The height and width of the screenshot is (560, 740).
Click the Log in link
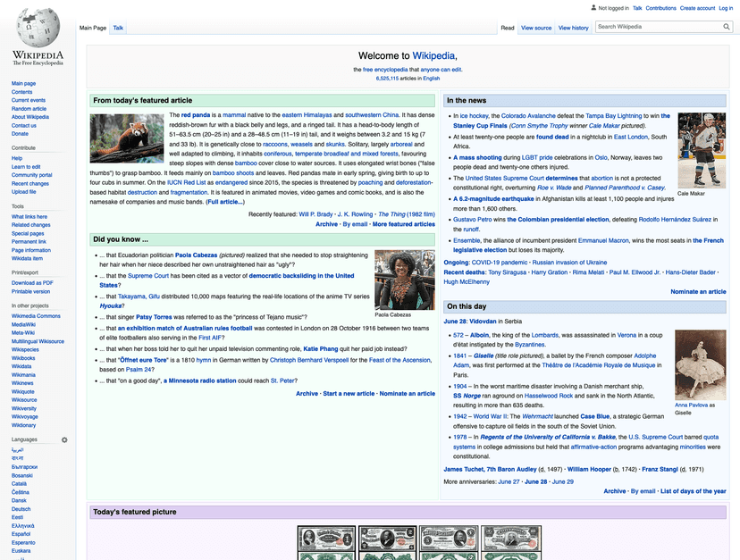point(726,8)
